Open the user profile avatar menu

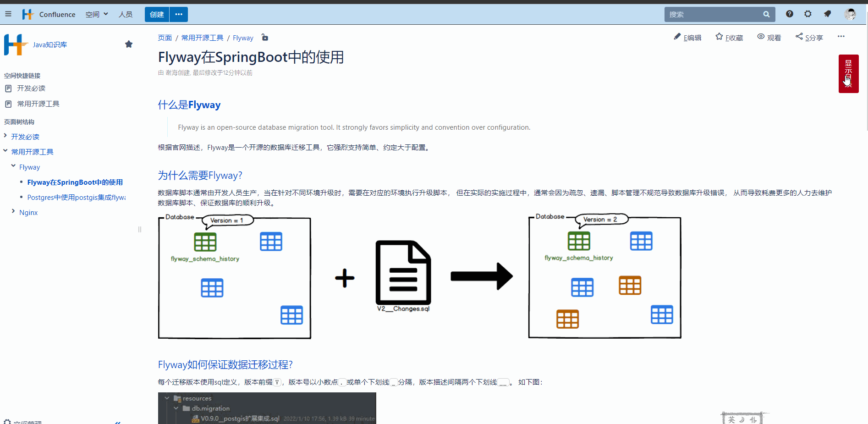point(850,14)
